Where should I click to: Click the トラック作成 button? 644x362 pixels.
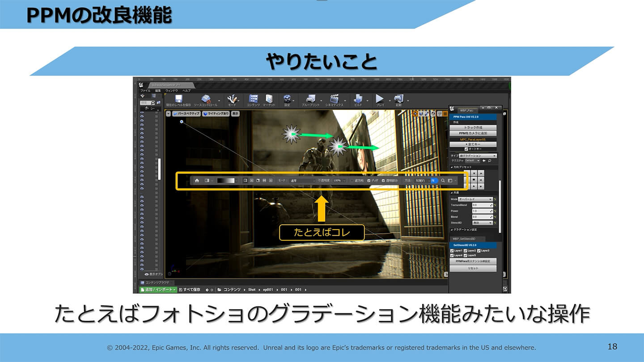click(474, 127)
